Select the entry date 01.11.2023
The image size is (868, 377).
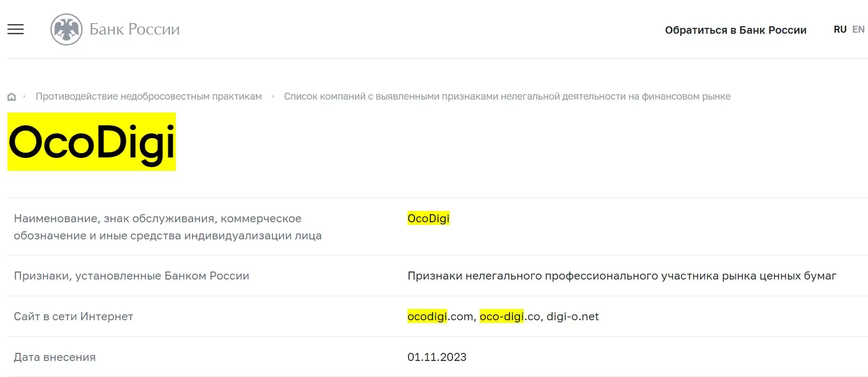[x=437, y=357]
